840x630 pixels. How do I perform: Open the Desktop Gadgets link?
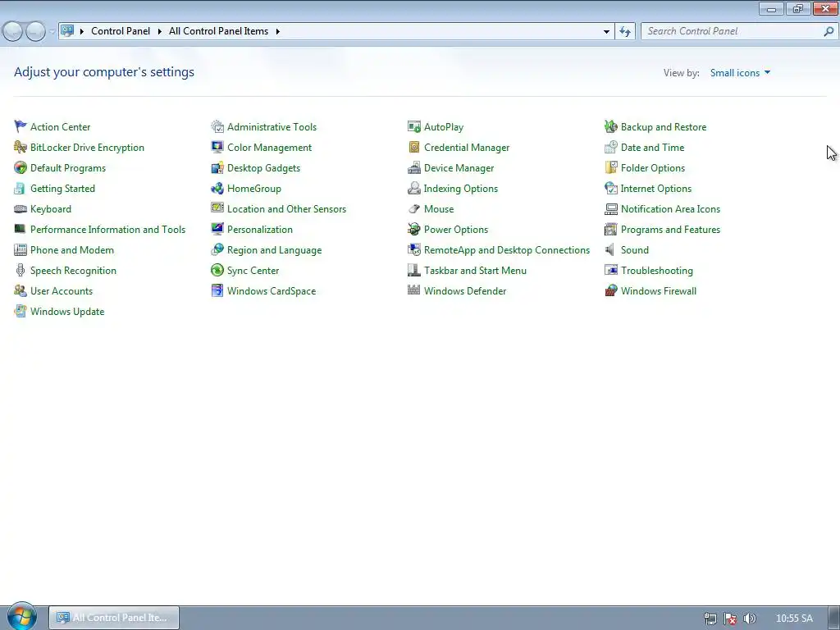click(x=263, y=168)
